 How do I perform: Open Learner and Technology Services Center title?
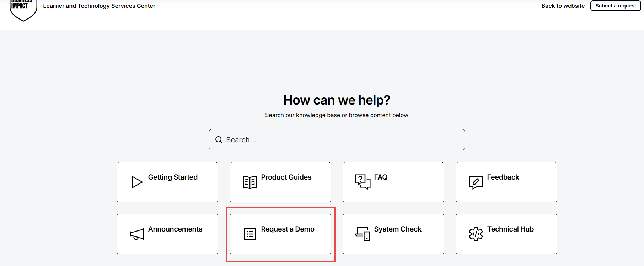coord(99,6)
